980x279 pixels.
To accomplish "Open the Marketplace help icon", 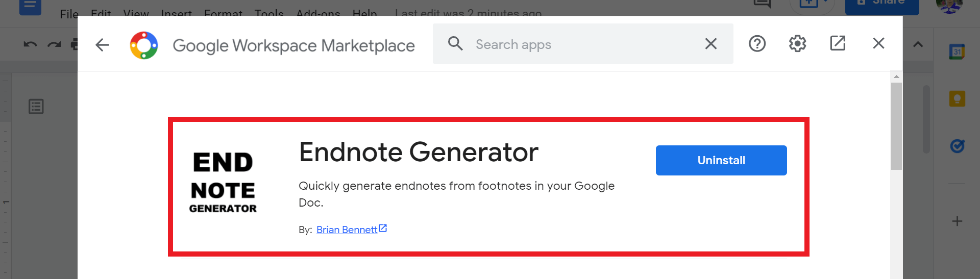I will point(757,44).
